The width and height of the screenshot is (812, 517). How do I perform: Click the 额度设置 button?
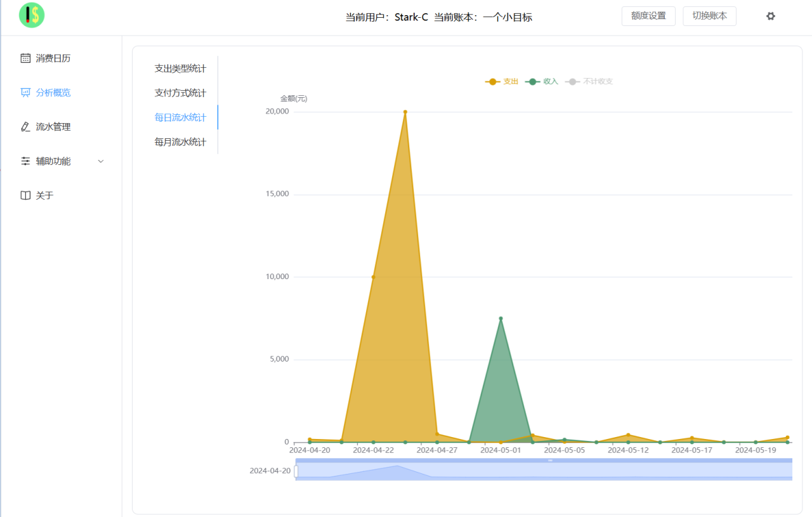648,16
